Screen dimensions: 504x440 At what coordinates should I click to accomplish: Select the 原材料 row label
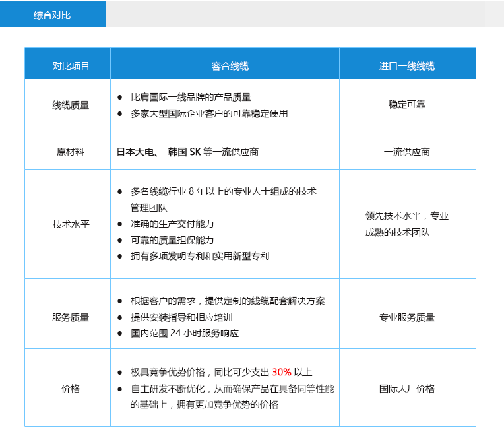[x=71, y=152]
